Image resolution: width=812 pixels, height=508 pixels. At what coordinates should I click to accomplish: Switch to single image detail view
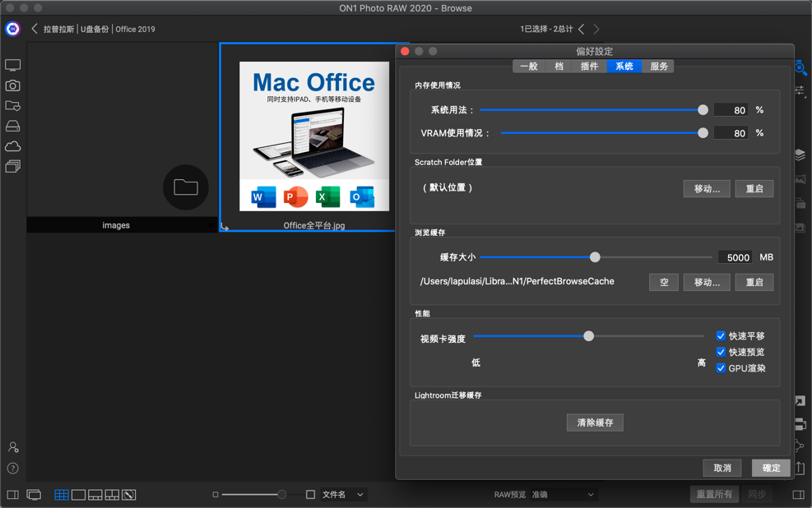(79, 495)
